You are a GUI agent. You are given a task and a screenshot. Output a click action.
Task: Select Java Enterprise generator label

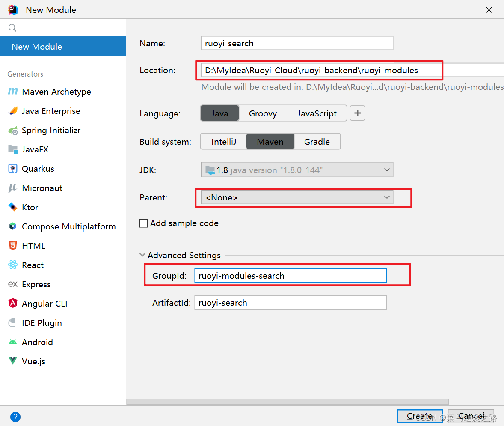click(x=51, y=111)
